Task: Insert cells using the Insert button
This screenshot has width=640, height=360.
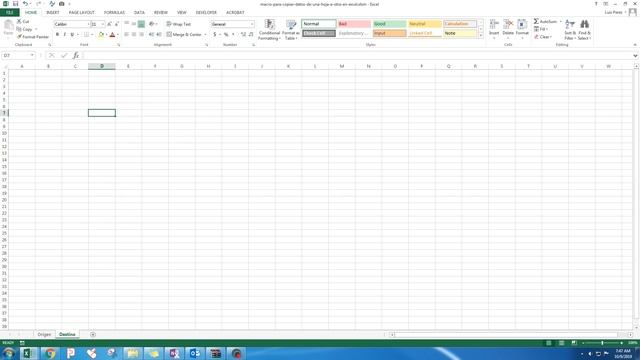Action: pyautogui.click(x=494, y=29)
